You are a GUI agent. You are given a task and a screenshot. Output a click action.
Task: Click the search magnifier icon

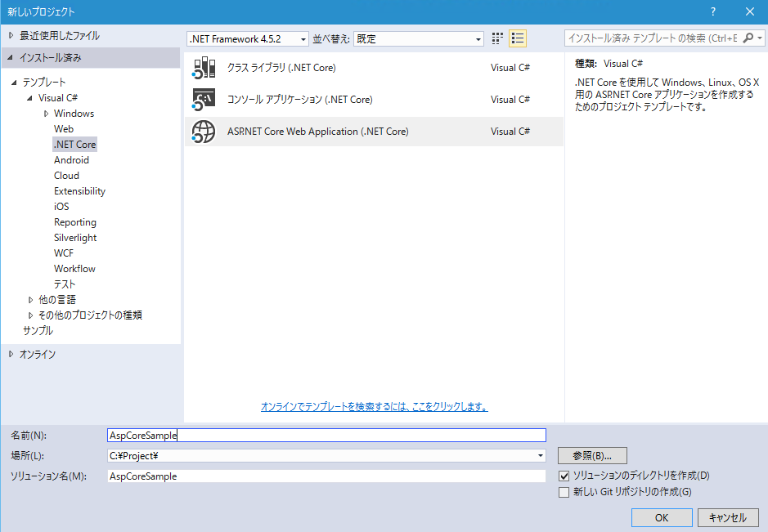[748, 38]
